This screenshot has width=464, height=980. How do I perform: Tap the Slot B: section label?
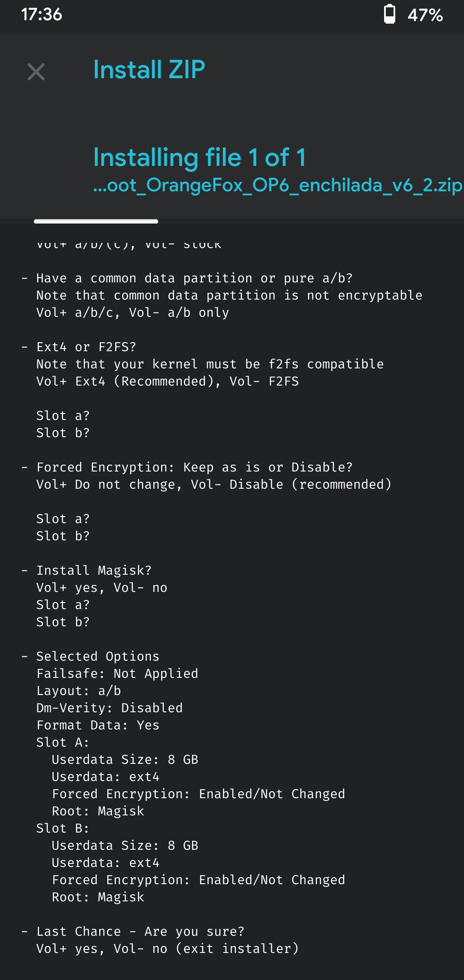tap(63, 829)
